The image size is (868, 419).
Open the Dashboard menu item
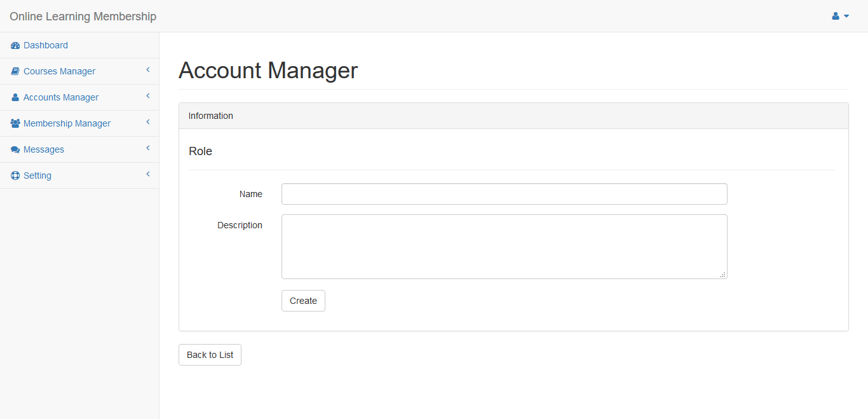tap(46, 46)
